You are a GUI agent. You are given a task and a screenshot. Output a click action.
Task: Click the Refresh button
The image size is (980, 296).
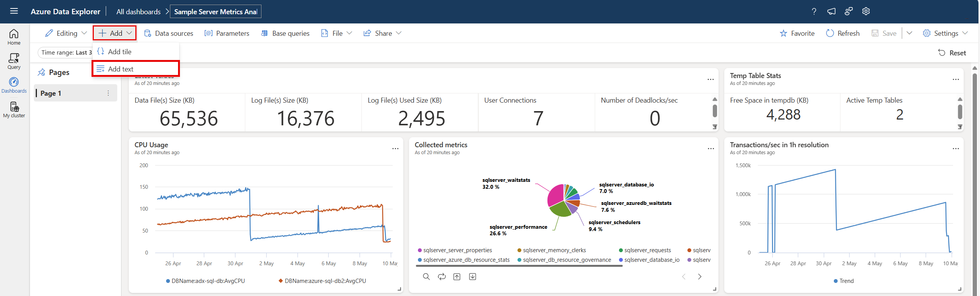pyautogui.click(x=843, y=33)
